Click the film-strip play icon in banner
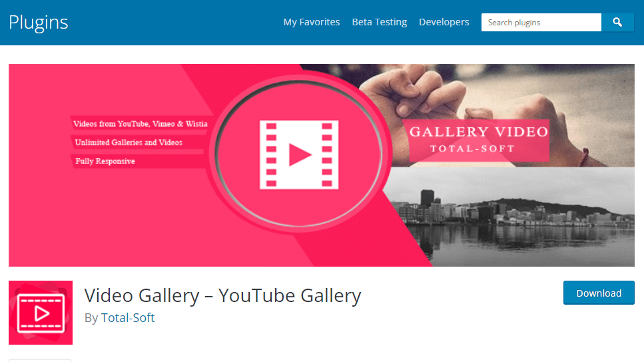Viewport: 644px width, 362px height. pyautogui.click(x=299, y=155)
